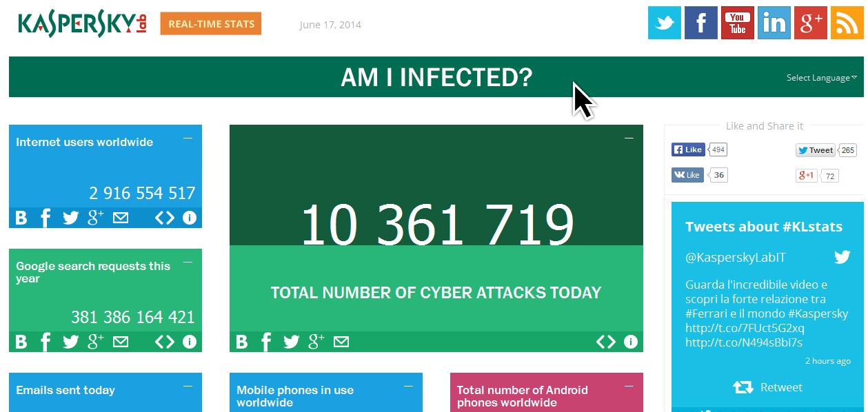This screenshot has height=412, width=868.
Task: Show info for Internet users worldwide
Action: click(190, 218)
